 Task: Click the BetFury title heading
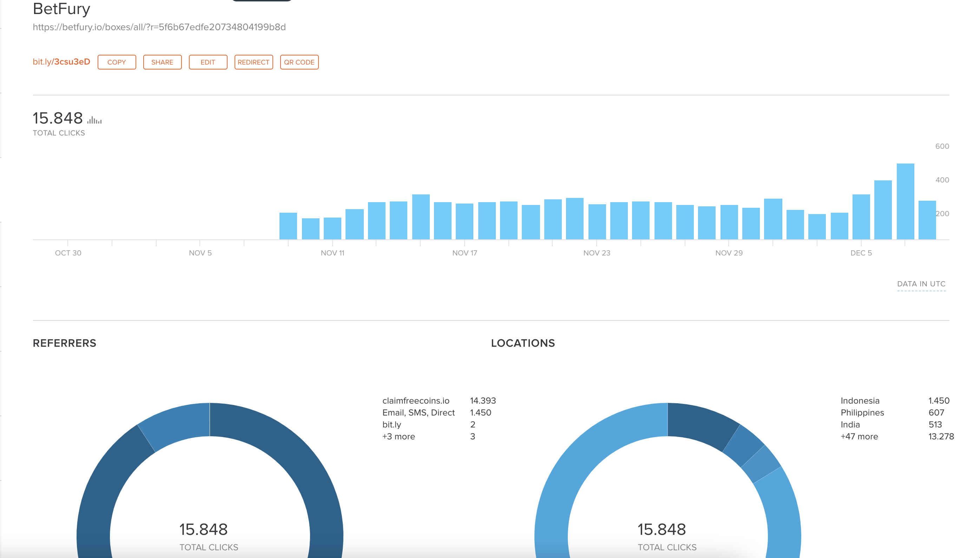coord(61,9)
